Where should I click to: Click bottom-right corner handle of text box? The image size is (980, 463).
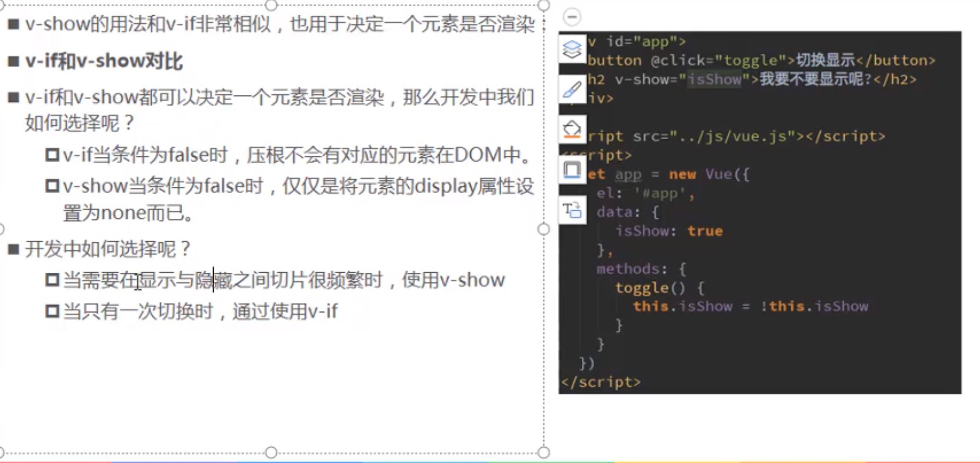click(x=544, y=452)
